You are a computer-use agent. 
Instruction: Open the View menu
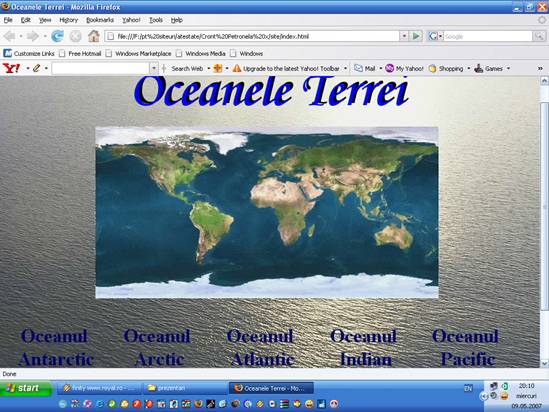click(45, 20)
